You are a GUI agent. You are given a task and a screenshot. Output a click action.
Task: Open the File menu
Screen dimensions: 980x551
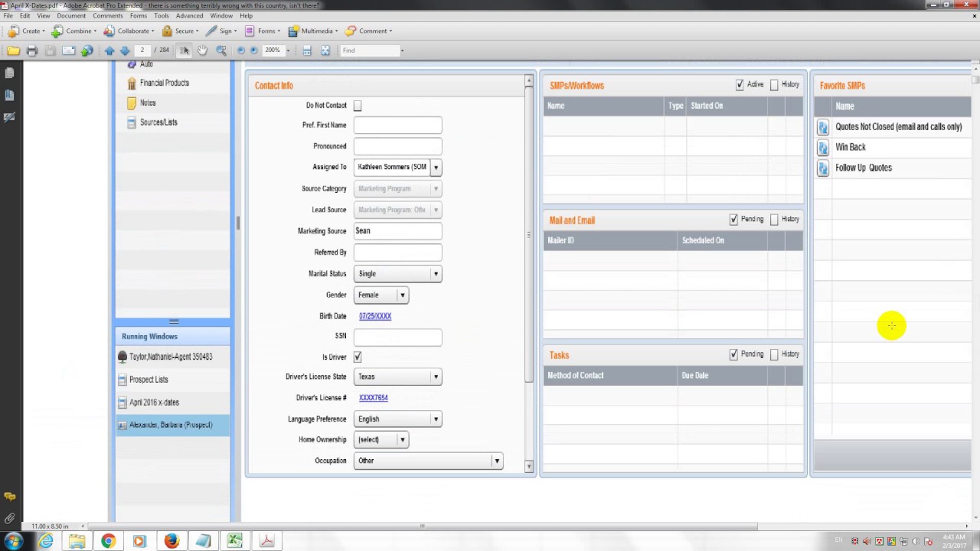pos(8,15)
